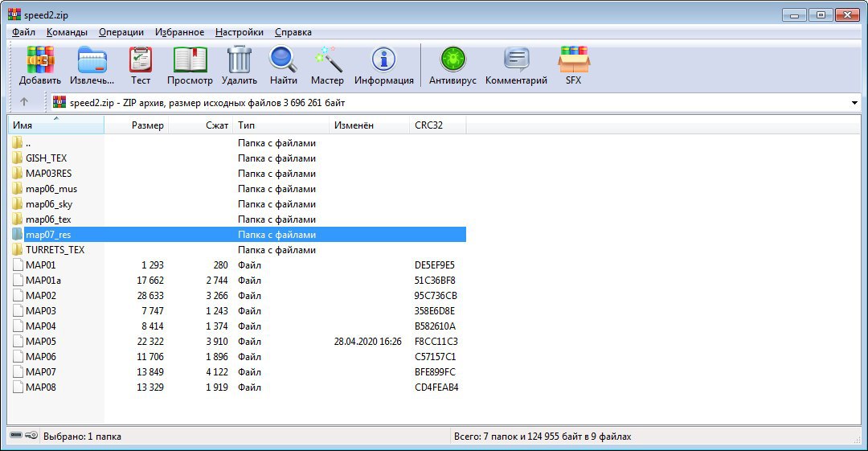
Task: Click the Найти magnifier icon
Action: [x=283, y=59]
